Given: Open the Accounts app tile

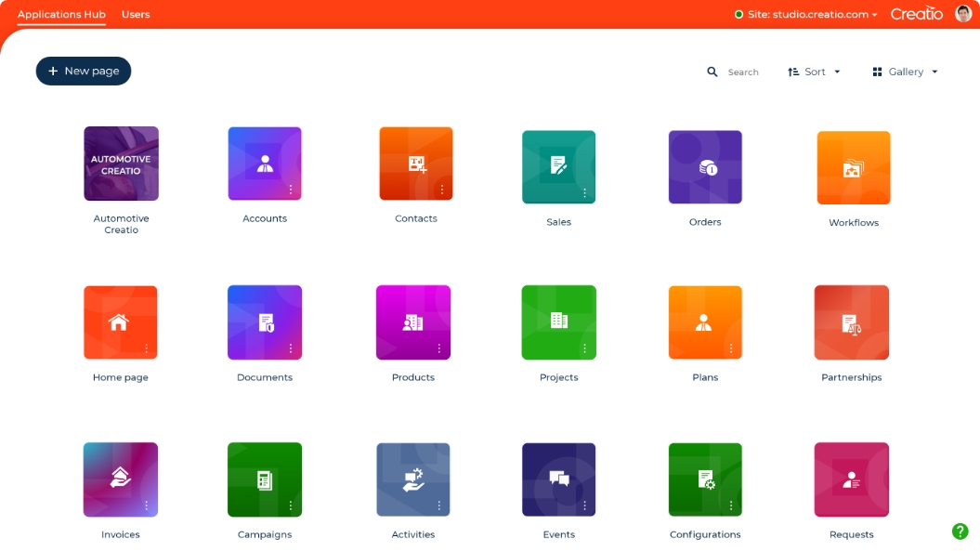Looking at the screenshot, I should (265, 164).
